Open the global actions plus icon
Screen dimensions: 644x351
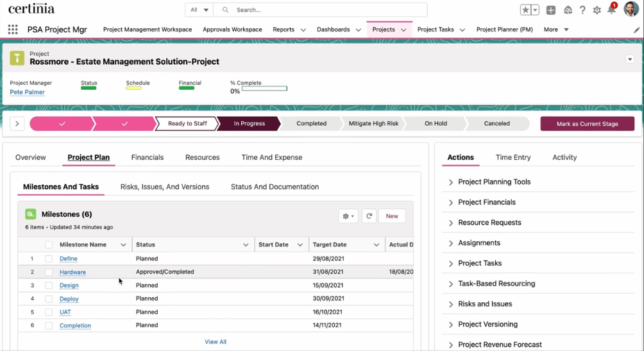[551, 10]
